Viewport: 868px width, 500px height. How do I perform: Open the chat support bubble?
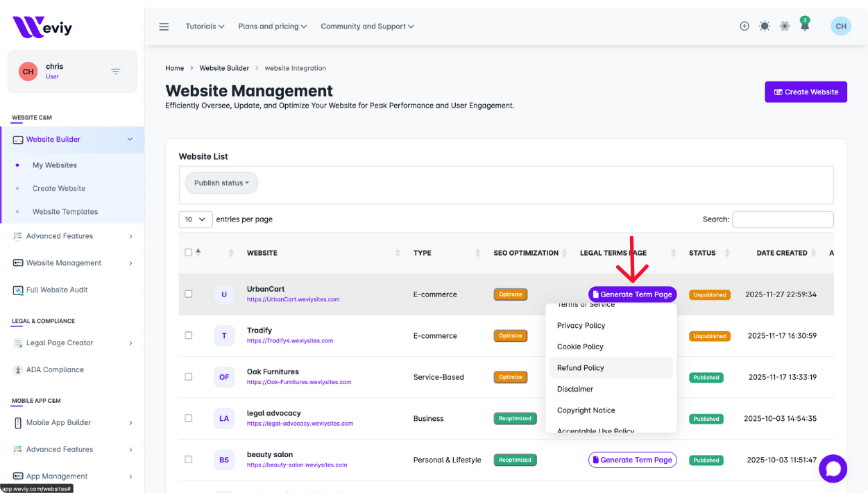click(833, 469)
